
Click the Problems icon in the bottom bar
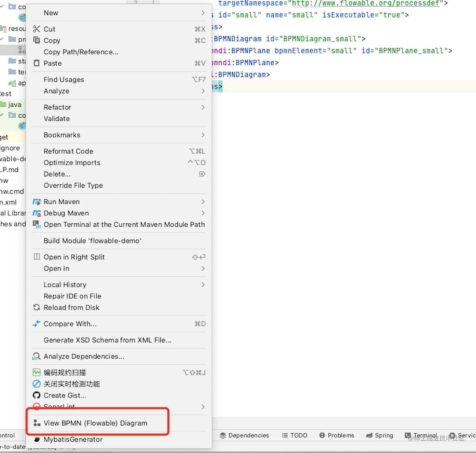point(322,435)
